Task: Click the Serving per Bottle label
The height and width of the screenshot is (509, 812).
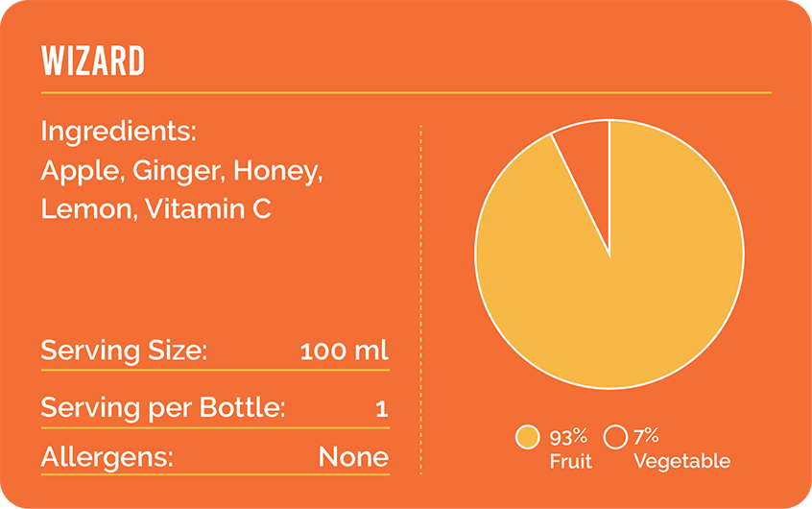Action: pyautogui.click(x=163, y=408)
